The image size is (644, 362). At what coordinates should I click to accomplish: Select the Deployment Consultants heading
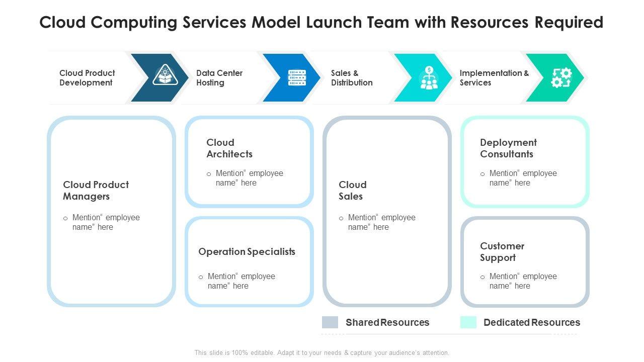pos(508,148)
